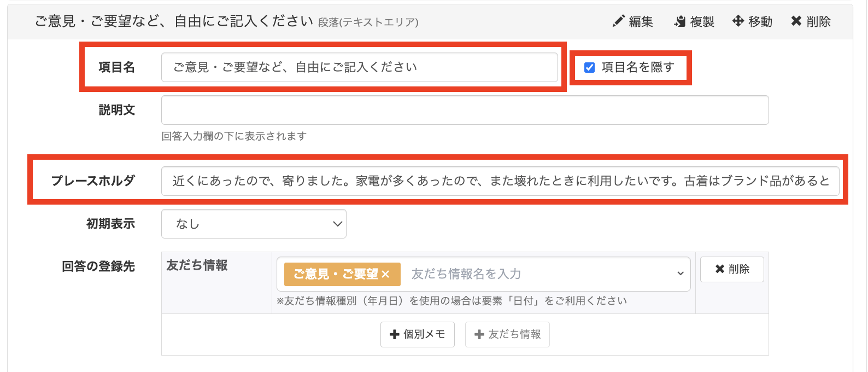The height and width of the screenshot is (372, 868).
Task: Click the プレースホルダ label
Action: click(x=93, y=181)
